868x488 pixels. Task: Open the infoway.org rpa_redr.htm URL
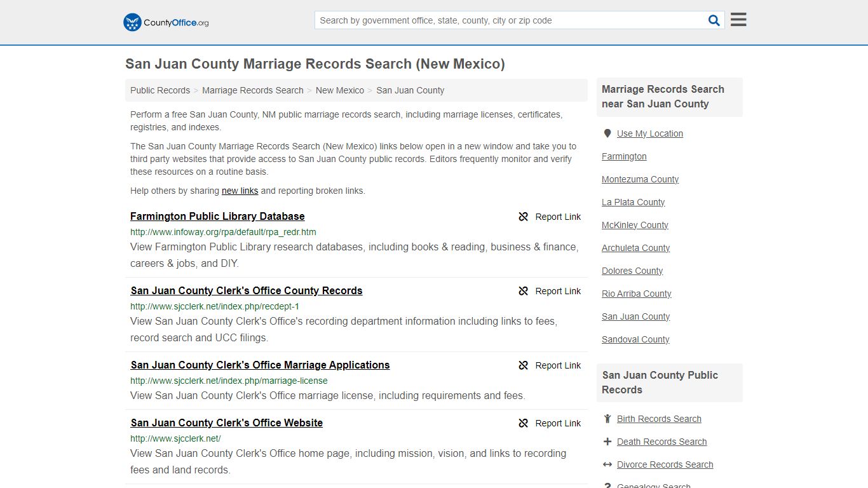pos(223,232)
